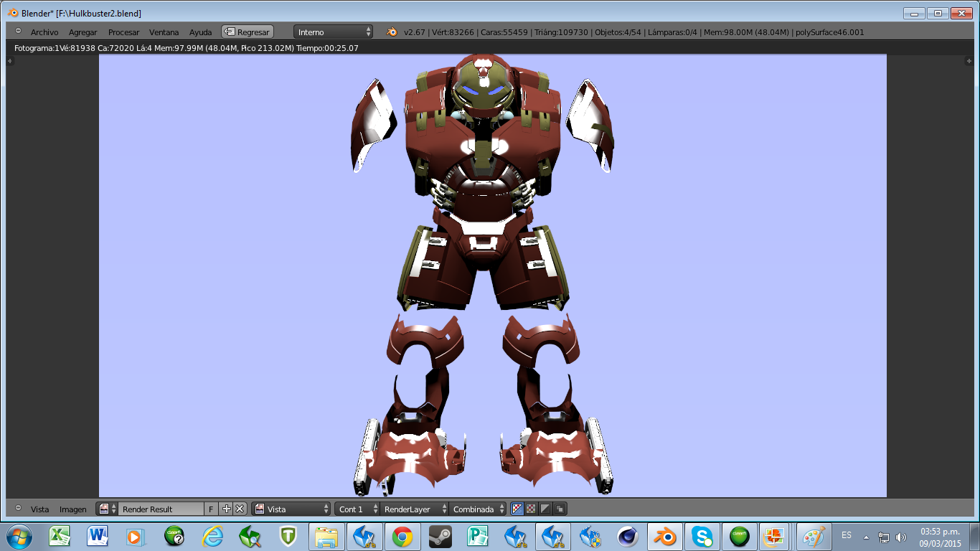Open Publisher from the taskbar

tap(477, 536)
